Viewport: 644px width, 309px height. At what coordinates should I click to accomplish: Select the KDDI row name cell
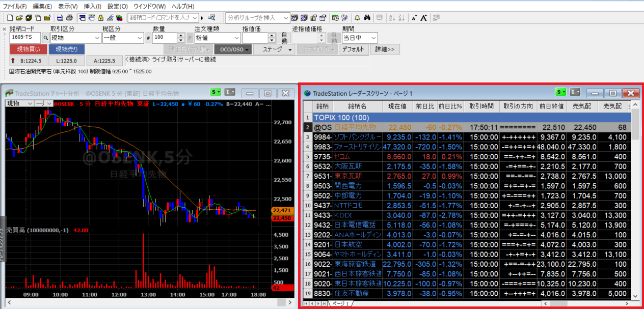358,215
